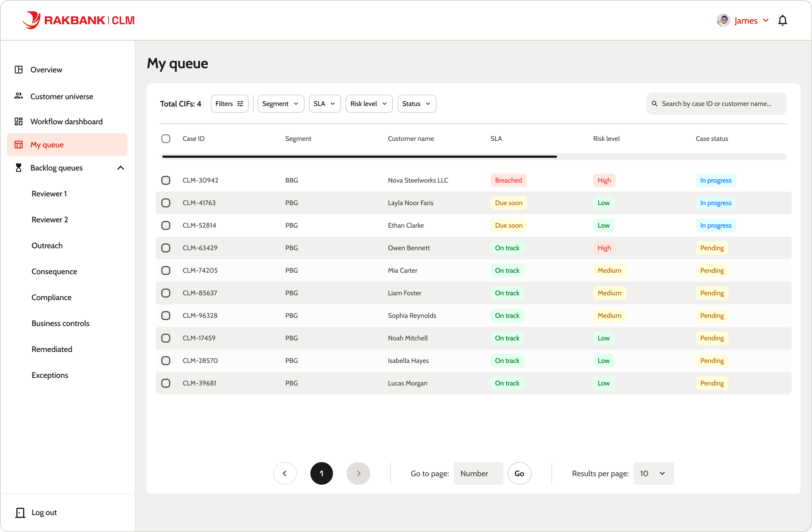Open the SLA filter dropdown
The width and height of the screenshot is (812, 532).
325,104
